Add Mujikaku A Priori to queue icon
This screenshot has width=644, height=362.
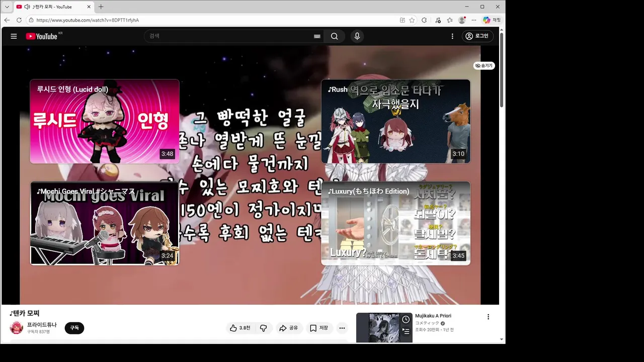point(406,331)
